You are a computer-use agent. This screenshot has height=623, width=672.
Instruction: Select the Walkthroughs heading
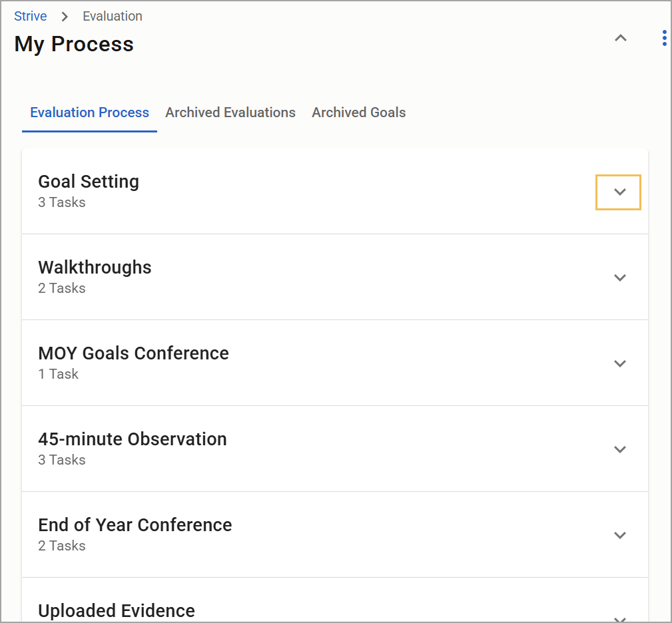[x=95, y=268]
